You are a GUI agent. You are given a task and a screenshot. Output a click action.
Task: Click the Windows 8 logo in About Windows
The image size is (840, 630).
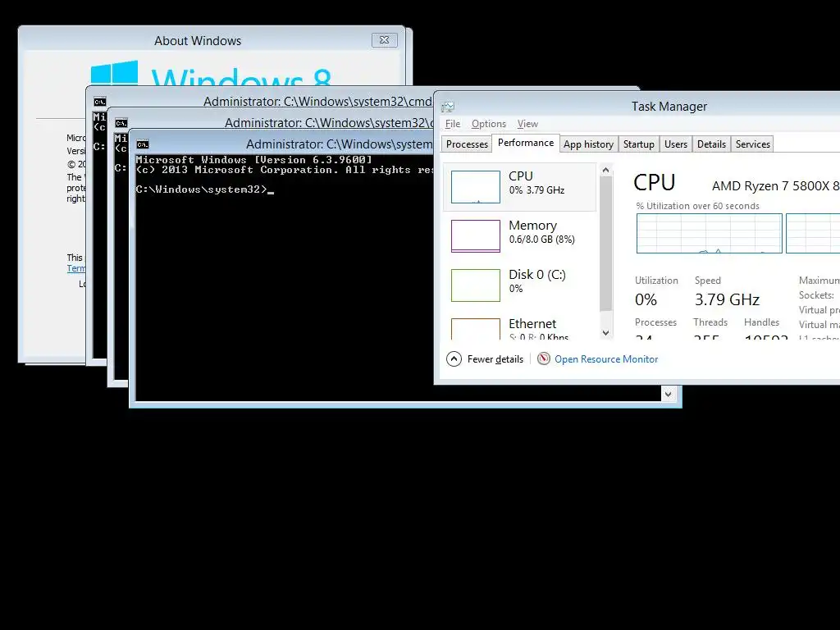114,73
